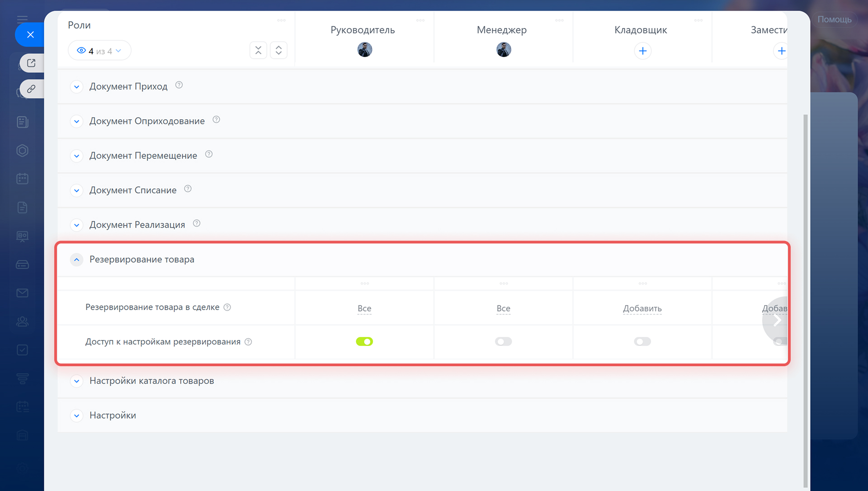Click the collapse all sections icon

pos(258,50)
